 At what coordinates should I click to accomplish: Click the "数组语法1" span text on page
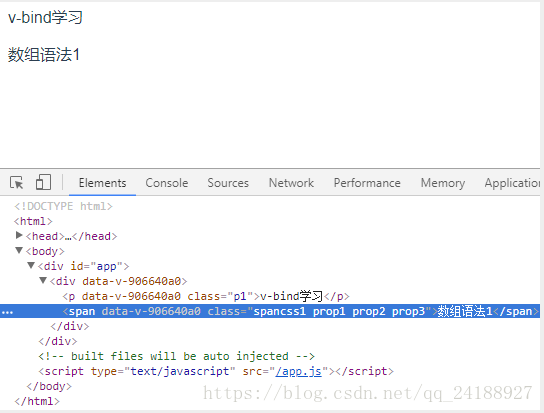coord(44,55)
